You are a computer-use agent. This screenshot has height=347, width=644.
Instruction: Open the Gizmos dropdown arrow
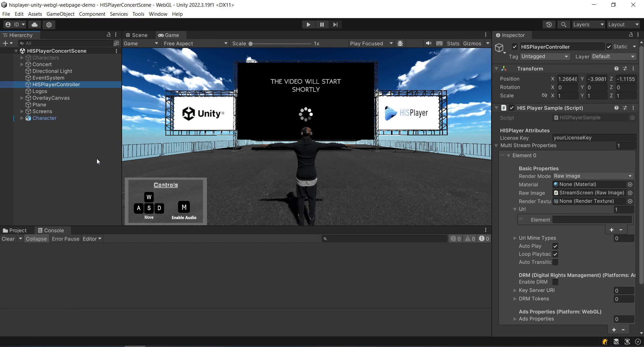[x=488, y=44]
